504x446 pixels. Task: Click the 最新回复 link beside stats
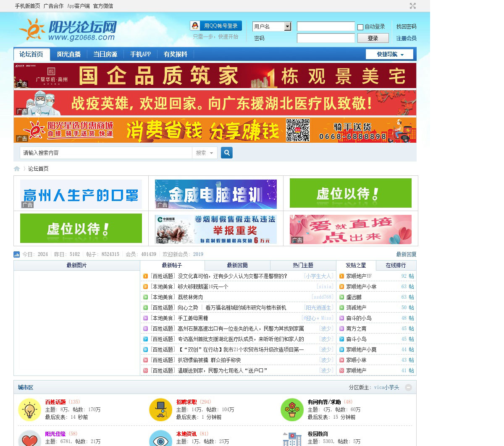(x=406, y=254)
